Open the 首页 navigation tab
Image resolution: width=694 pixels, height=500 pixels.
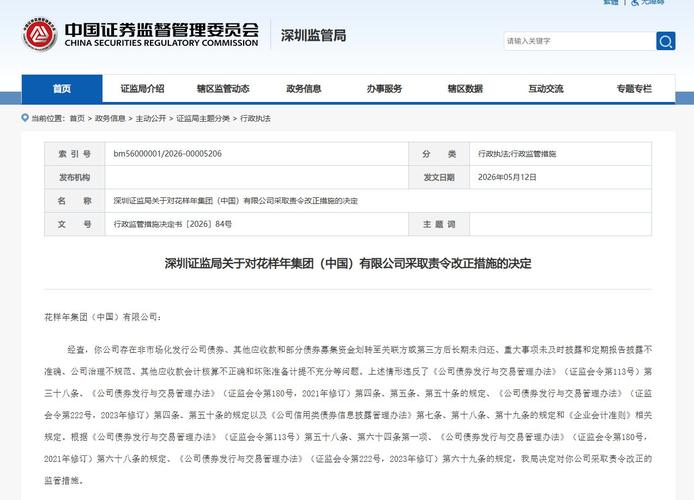pyautogui.click(x=62, y=88)
